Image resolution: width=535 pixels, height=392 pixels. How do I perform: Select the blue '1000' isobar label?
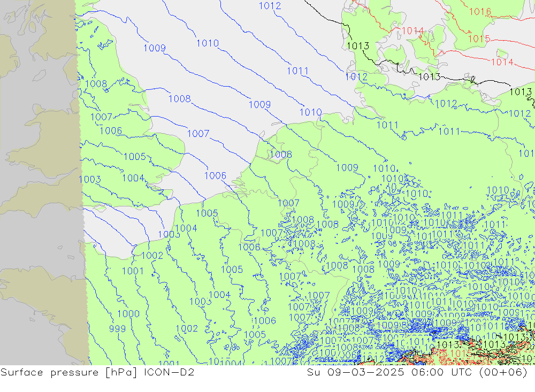point(128,313)
